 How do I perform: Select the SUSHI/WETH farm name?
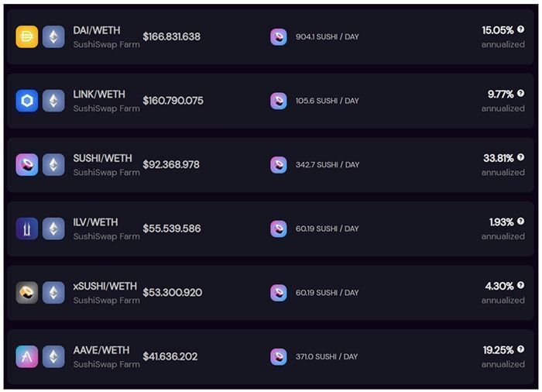pos(103,159)
